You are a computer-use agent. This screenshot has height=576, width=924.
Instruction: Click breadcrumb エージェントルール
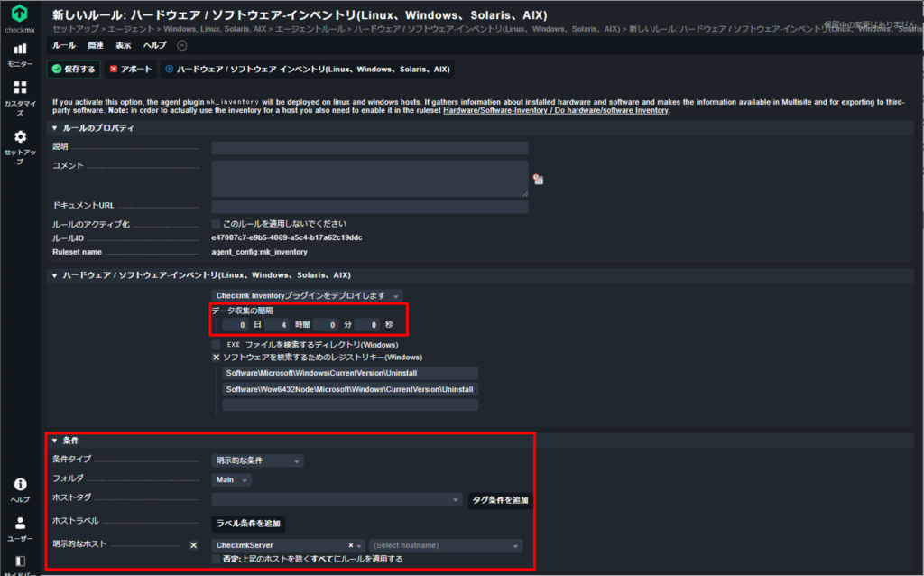[x=310, y=29]
